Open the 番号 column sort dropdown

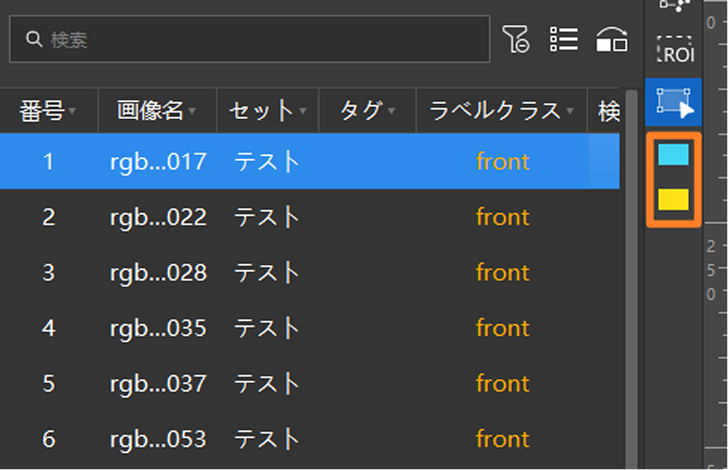tap(72, 111)
